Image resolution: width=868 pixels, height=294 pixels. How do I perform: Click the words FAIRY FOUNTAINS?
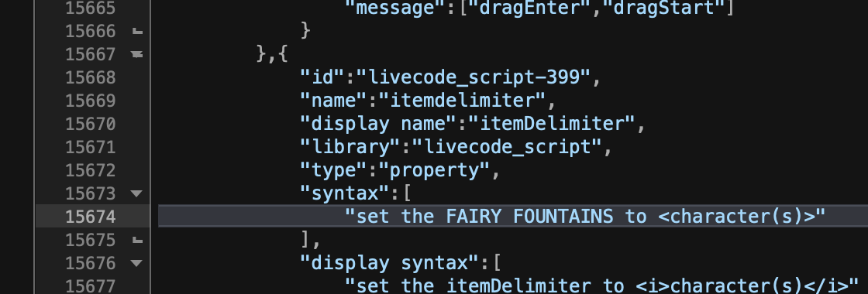[x=530, y=217]
